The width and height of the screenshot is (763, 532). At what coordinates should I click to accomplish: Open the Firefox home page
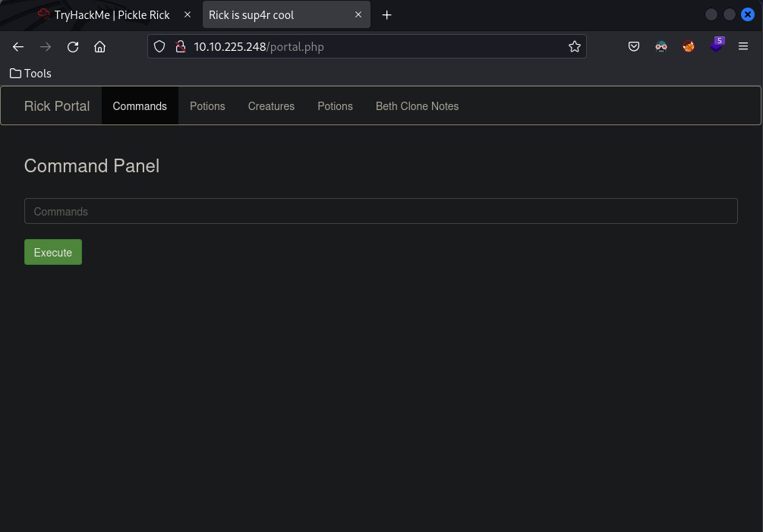click(x=99, y=47)
